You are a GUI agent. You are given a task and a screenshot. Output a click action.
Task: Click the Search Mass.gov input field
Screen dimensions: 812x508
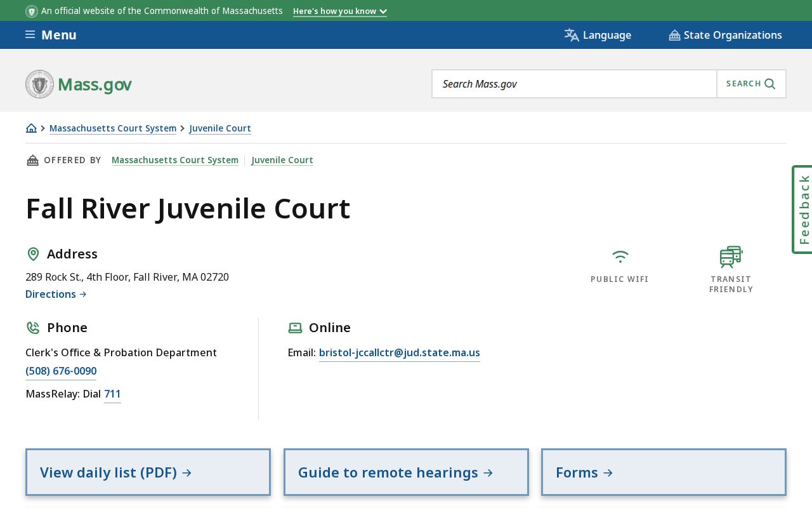pyautogui.click(x=574, y=84)
